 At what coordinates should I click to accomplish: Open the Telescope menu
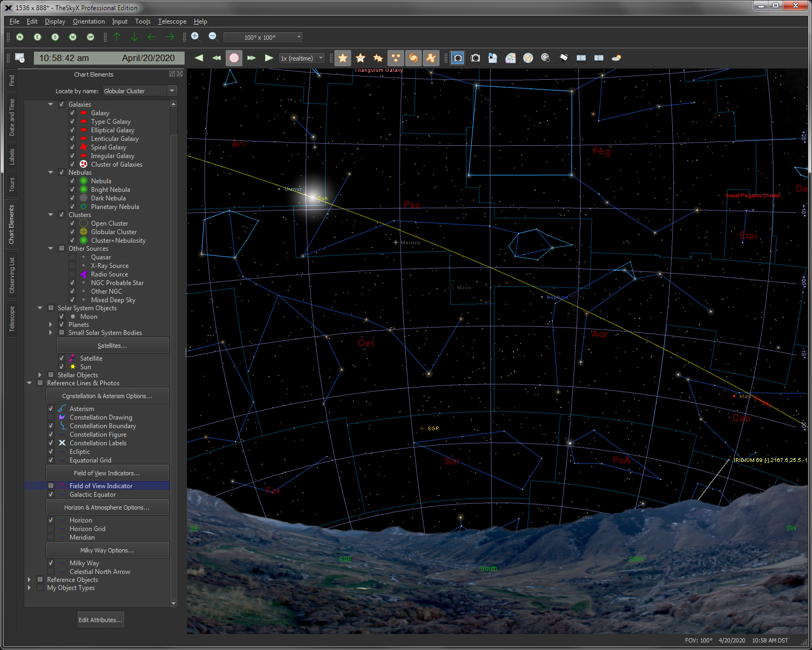172,21
